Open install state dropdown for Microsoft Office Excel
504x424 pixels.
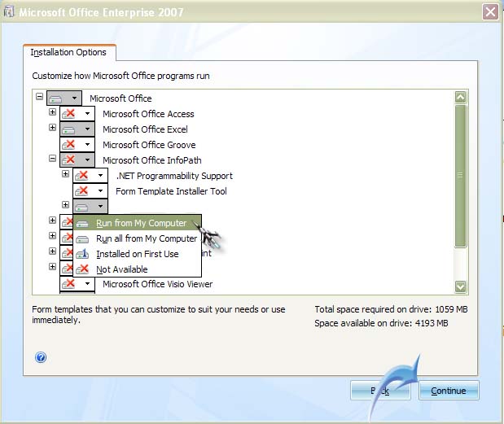77,129
